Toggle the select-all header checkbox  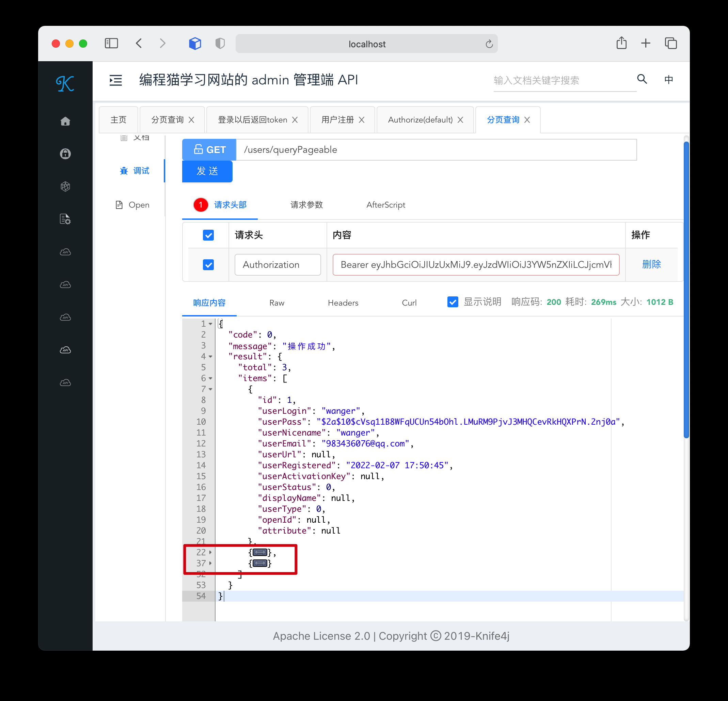208,235
